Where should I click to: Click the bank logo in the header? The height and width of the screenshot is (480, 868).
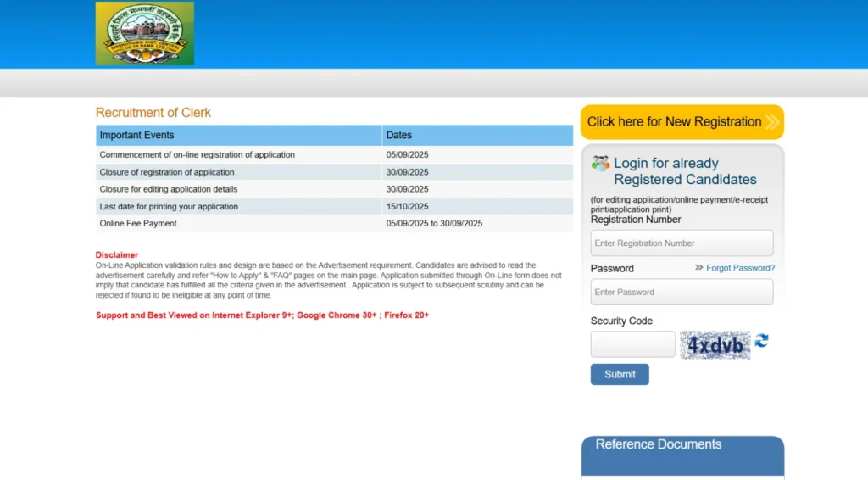(144, 33)
